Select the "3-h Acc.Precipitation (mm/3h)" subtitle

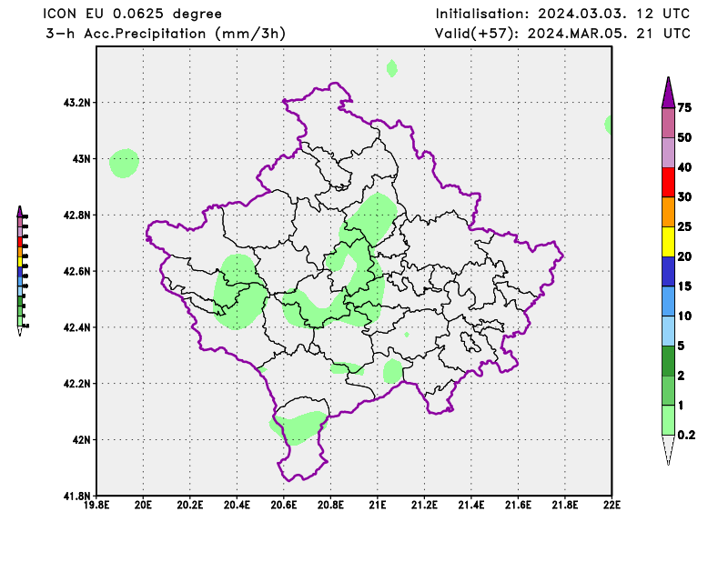(165, 34)
